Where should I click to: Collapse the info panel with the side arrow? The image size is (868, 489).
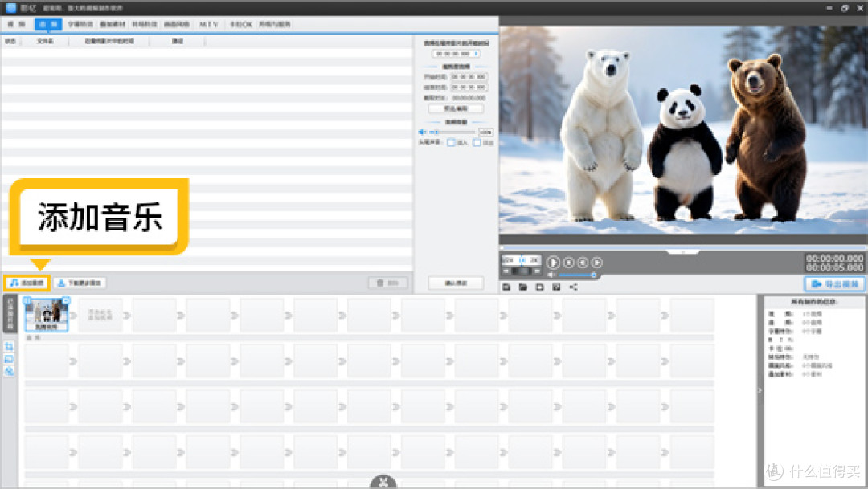click(759, 390)
